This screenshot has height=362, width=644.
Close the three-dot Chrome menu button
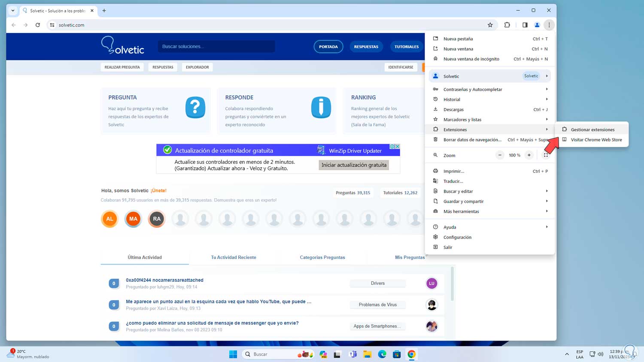[549, 25]
